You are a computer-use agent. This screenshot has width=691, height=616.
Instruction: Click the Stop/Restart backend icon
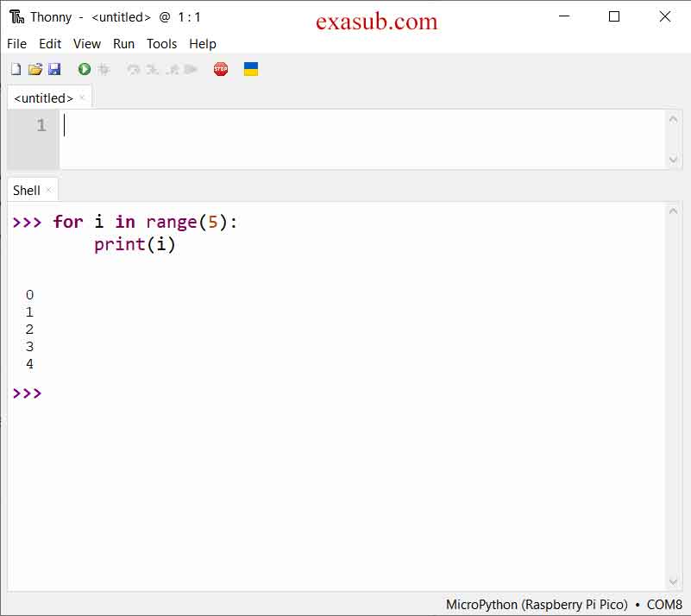coord(220,68)
